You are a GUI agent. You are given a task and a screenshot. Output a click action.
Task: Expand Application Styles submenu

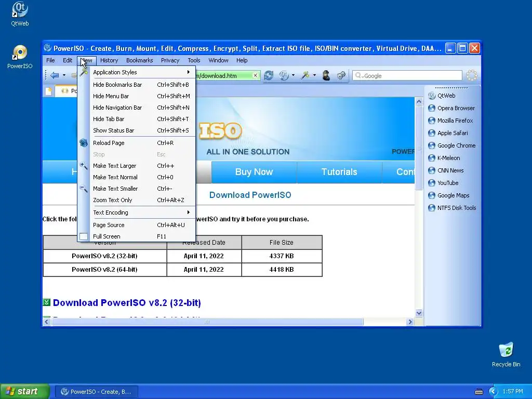137,72
